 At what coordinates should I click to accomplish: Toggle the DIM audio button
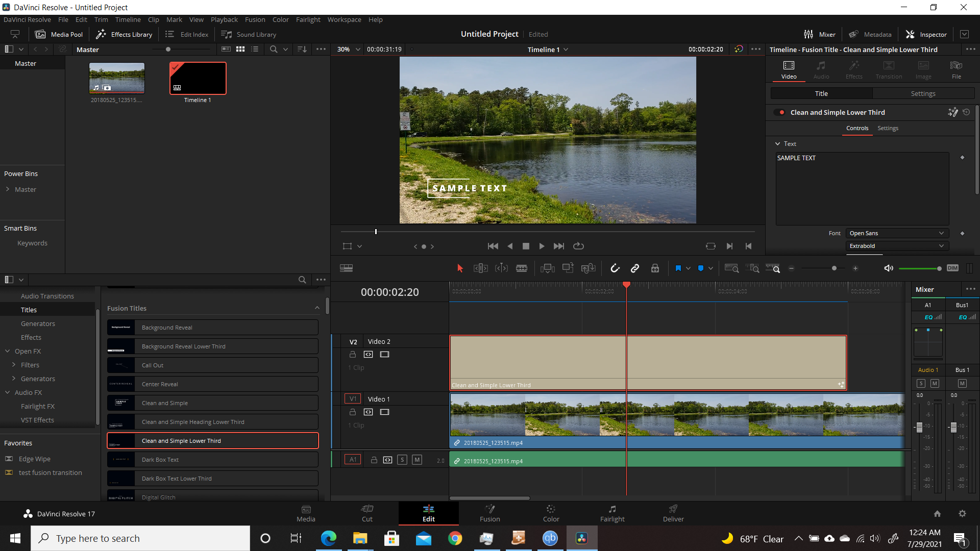[x=952, y=268]
